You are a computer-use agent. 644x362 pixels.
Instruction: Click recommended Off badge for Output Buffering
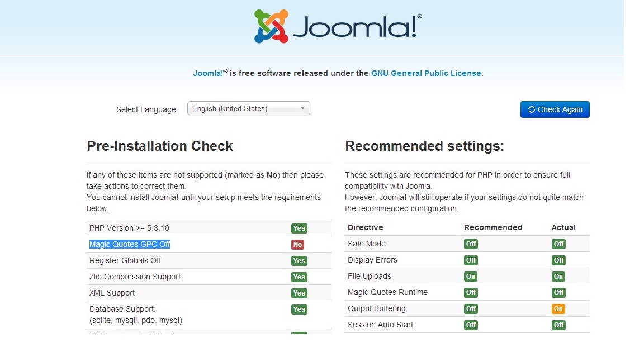pyautogui.click(x=471, y=308)
